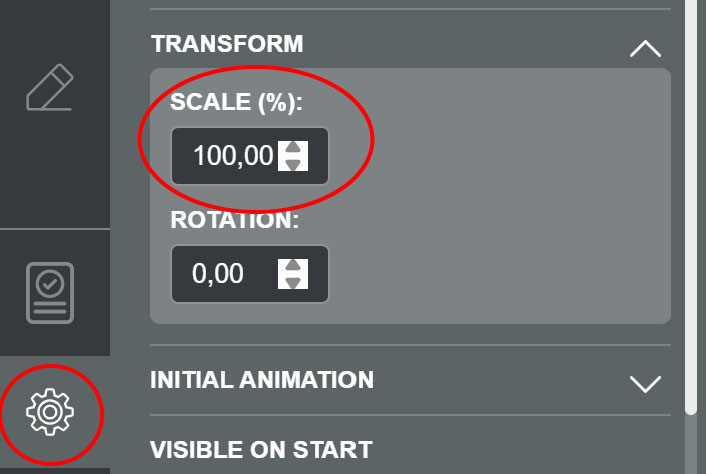The image size is (706, 474).
Task: Expand the Initial Animation chevron
Action: point(646,383)
